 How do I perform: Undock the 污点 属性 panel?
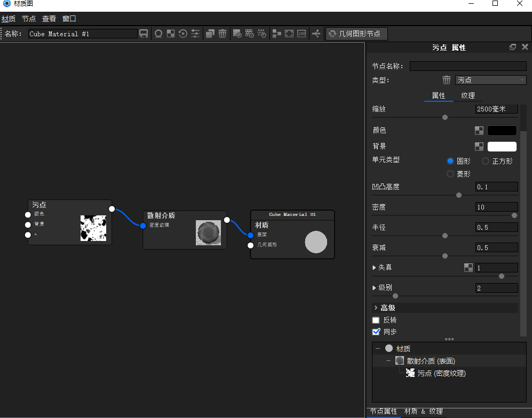point(513,47)
